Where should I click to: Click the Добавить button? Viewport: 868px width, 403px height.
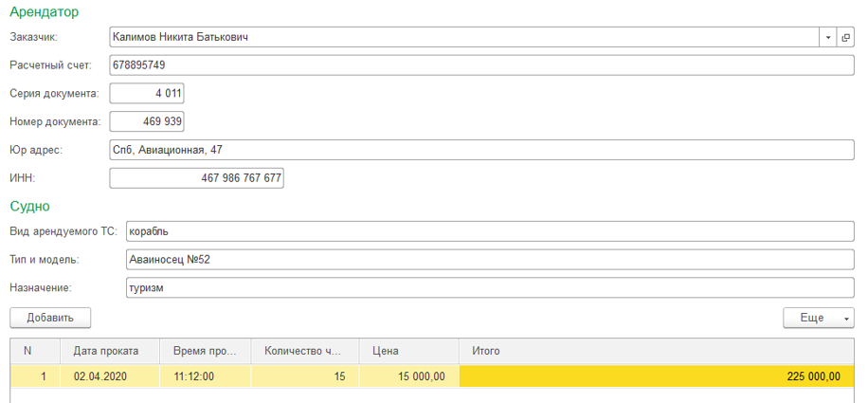point(50,318)
